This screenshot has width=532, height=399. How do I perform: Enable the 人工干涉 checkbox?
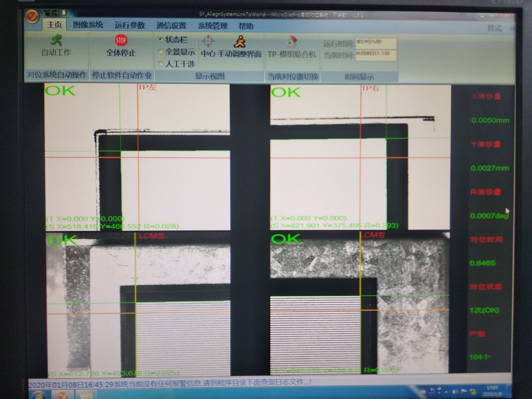click(160, 63)
